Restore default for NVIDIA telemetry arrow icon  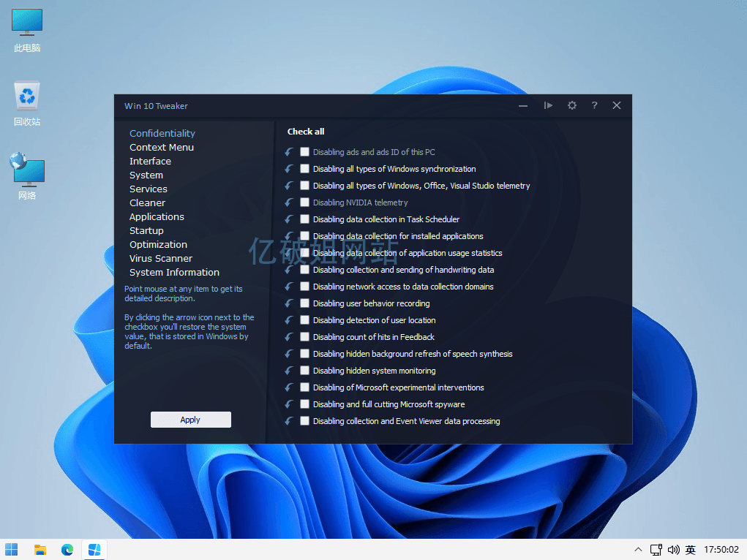(289, 203)
